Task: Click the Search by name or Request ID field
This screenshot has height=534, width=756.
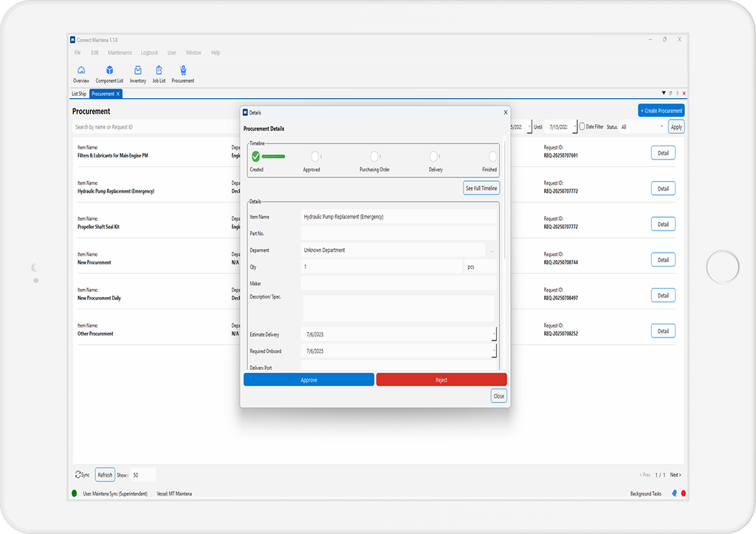Action: click(x=157, y=127)
